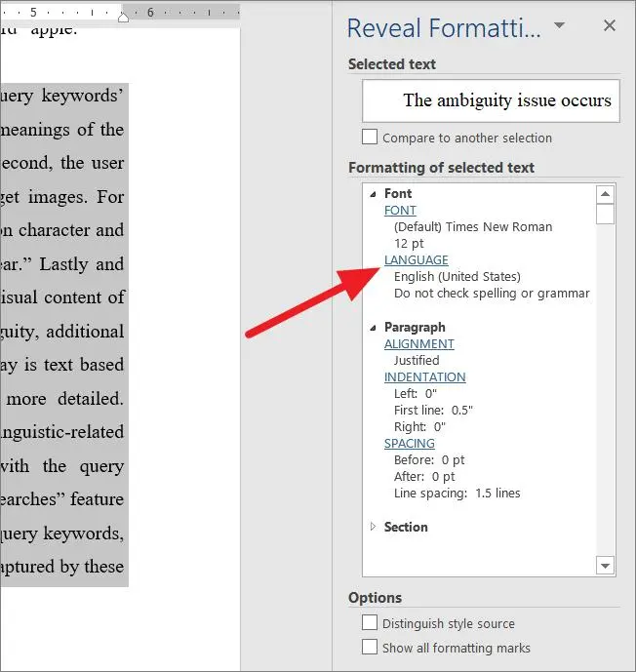Open the Reveal Formatting pane options dropdown arrow
This screenshot has height=672, width=636.
(x=559, y=25)
